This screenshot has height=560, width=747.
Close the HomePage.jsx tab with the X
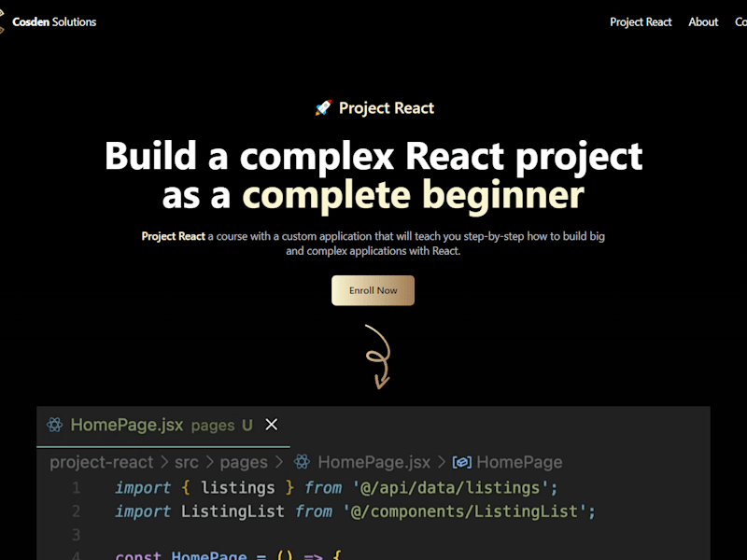(272, 425)
